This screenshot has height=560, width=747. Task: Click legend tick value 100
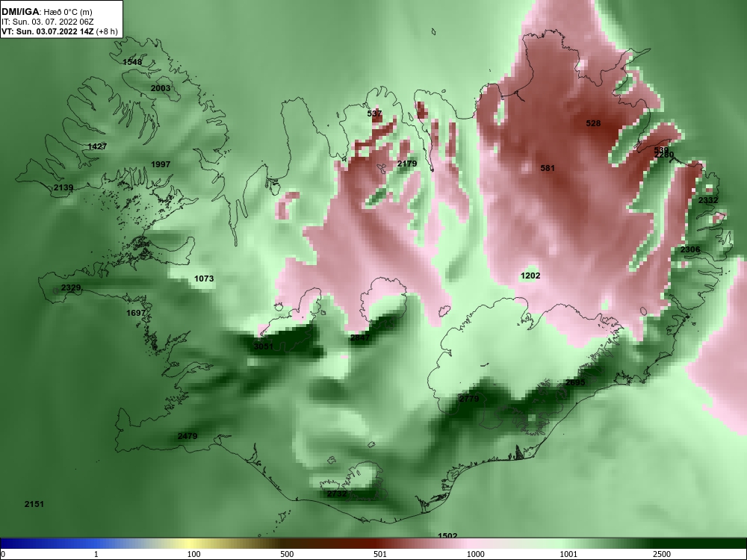(x=193, y=554)
